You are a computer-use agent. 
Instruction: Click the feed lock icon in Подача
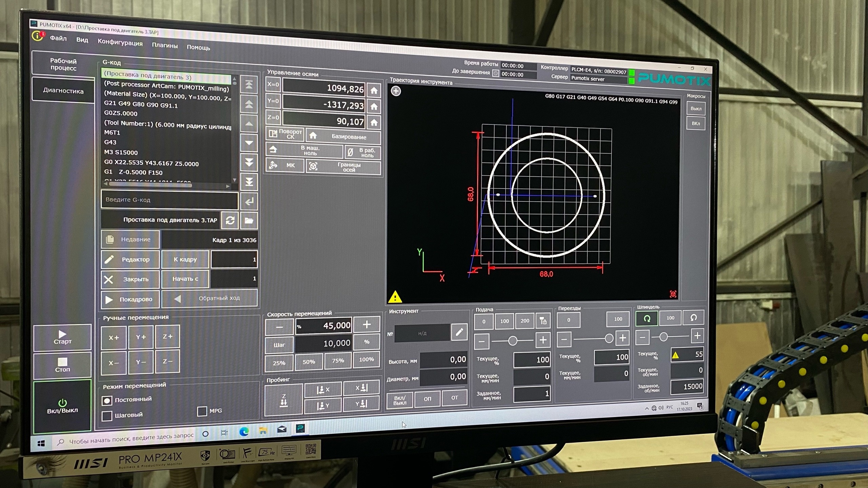[x=543, y=321]
